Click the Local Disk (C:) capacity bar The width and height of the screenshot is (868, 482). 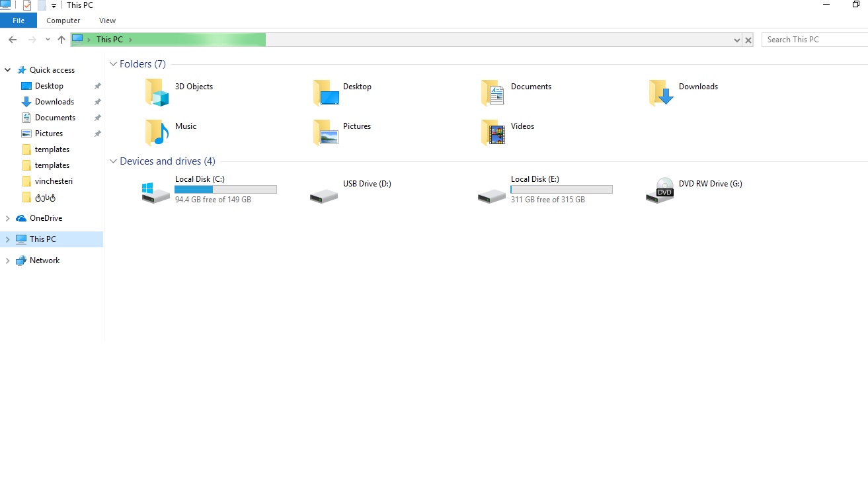(x=225, y=189)
